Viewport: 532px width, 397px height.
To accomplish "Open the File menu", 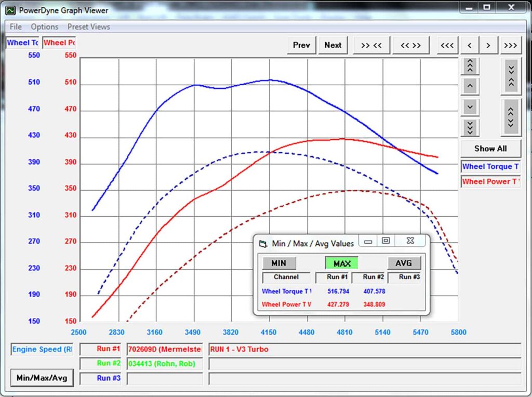I will point(16,27).
